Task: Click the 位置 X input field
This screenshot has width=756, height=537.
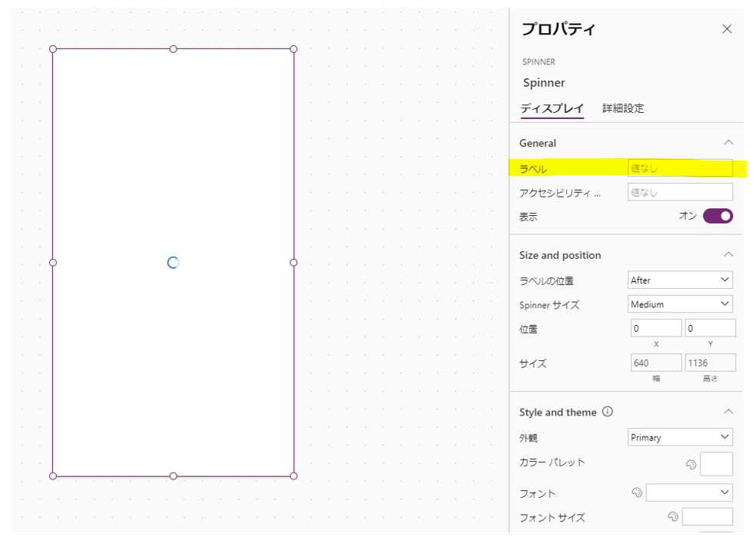Action: (655, 328)
